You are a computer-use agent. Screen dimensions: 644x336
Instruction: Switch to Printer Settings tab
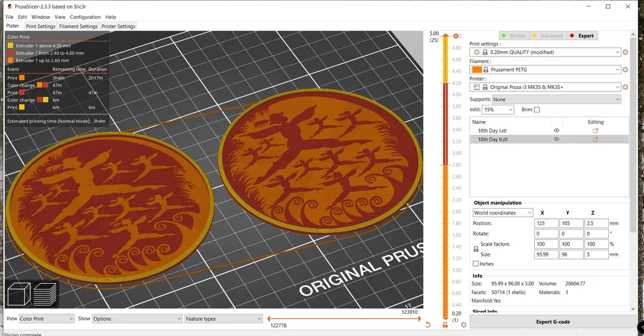(118, 26)
